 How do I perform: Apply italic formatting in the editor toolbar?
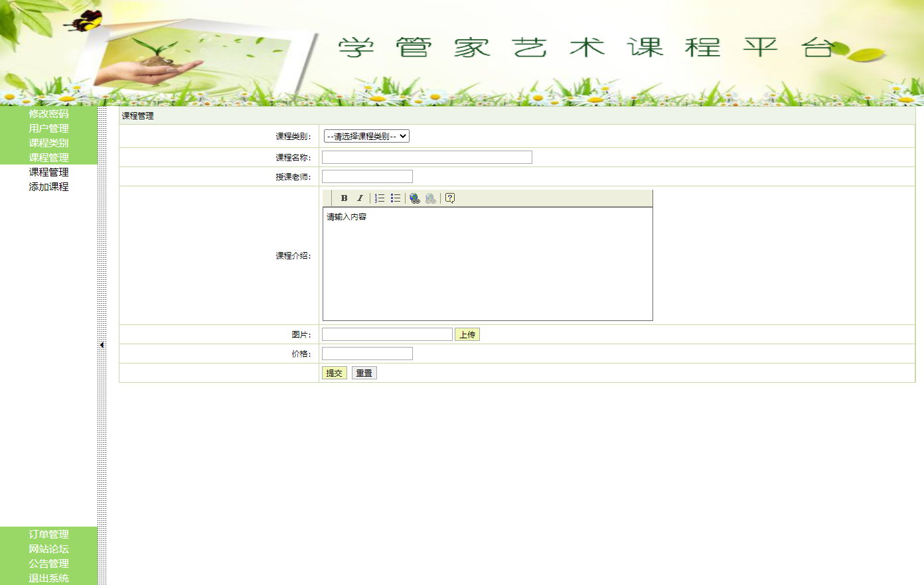[358, 197]
